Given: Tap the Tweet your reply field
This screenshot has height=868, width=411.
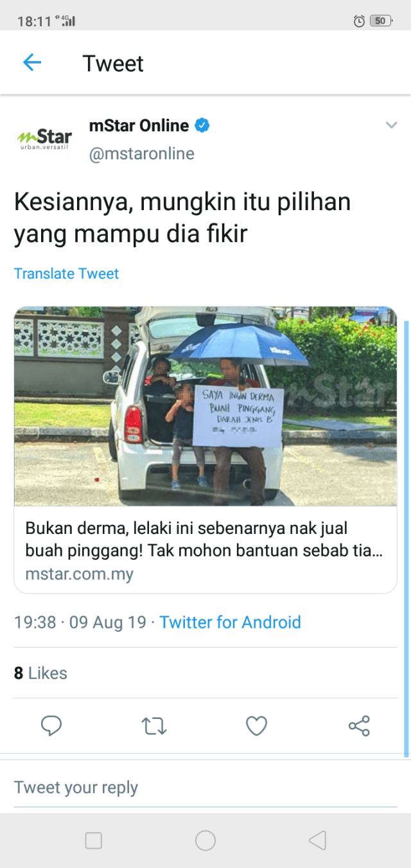Looking at the screenshot, I should click(205, 788).
